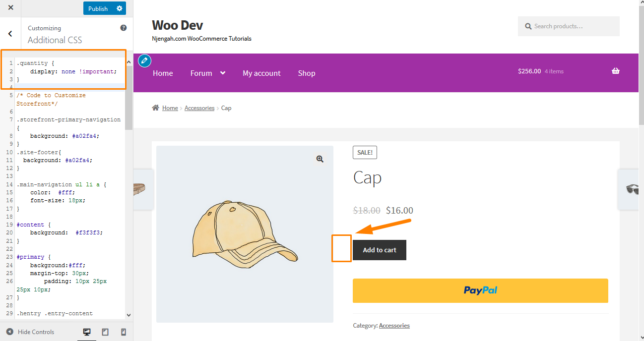Click the Search products field
The image size is (644, 341).
click(569, 26)
